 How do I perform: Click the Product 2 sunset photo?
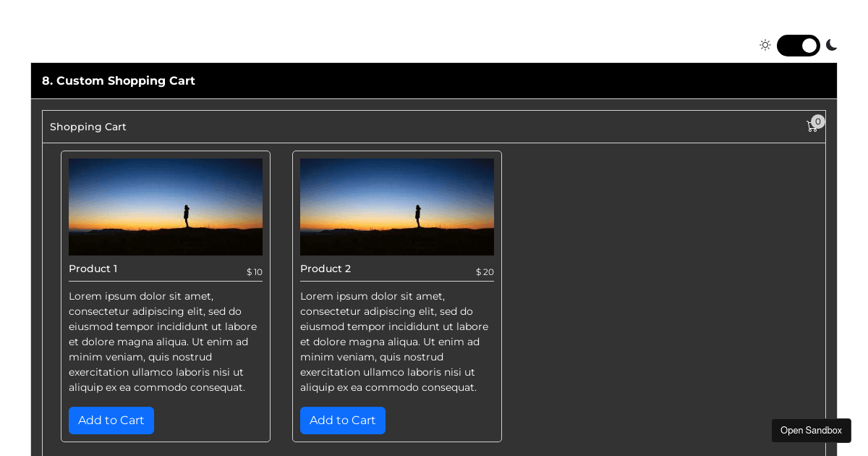(x=396, y=207)
